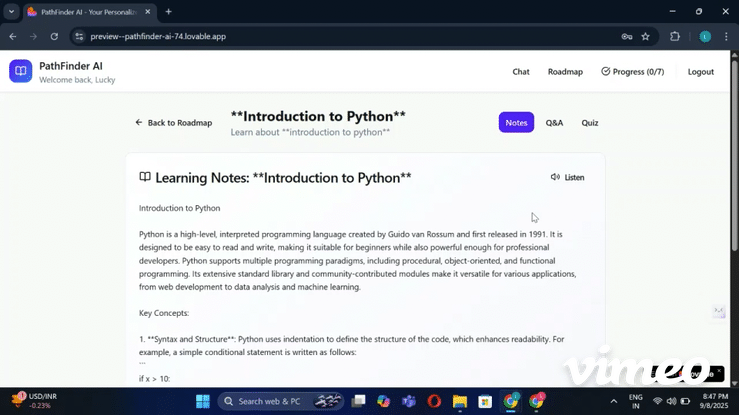Image resolution: width=739 pixels, height=415 pixels.
Task: Click the ENG IN language indicator
Action: (635, 401)
